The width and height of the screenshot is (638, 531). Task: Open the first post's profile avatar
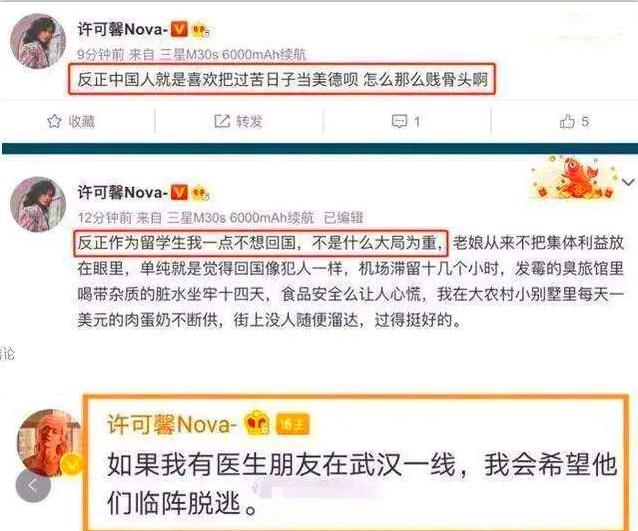coord(38,41)
